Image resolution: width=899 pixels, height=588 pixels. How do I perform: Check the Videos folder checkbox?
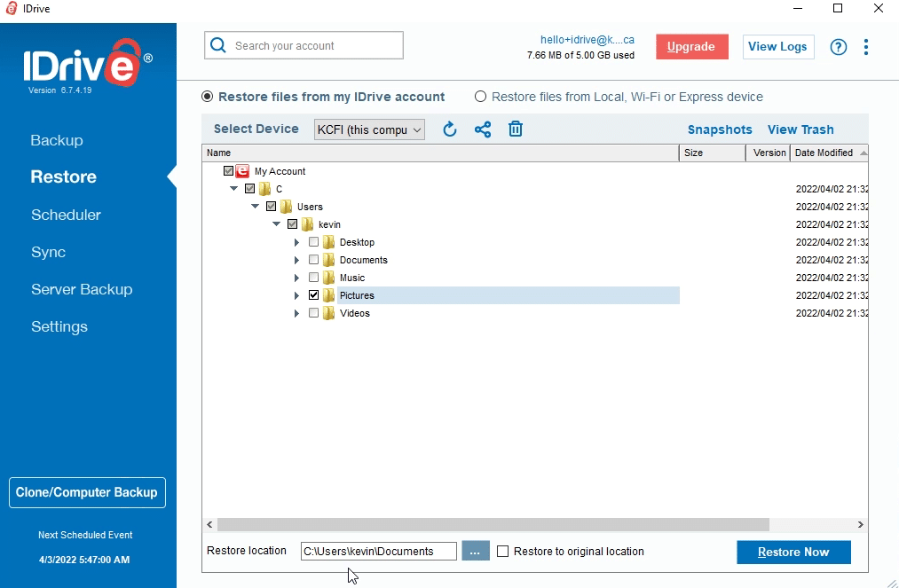pyautogui.click(x=313, y=313)
